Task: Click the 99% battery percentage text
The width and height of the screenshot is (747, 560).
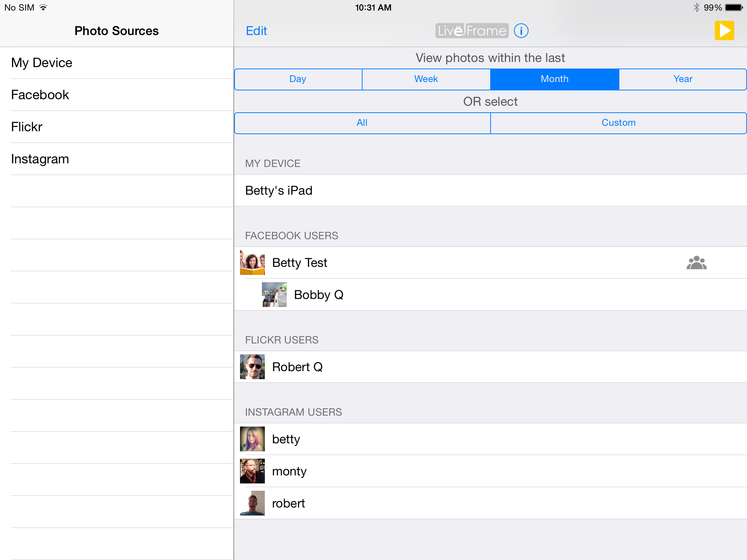Action: (713, 7)
